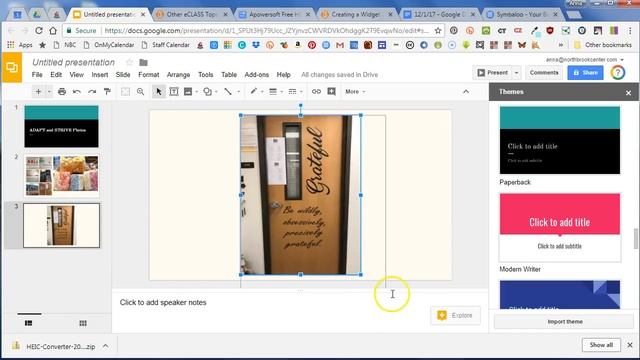Screen dimensions: 640x360
Task: Click the Print icon
Action: 62,92
